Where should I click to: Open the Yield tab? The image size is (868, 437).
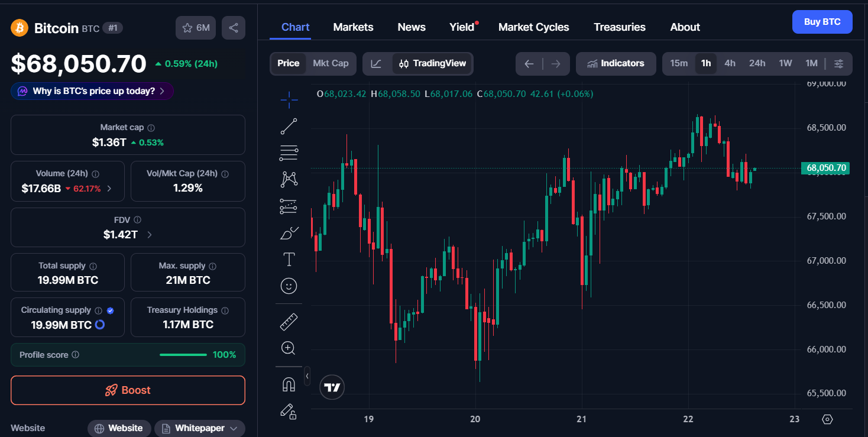(x=462, y=27)
